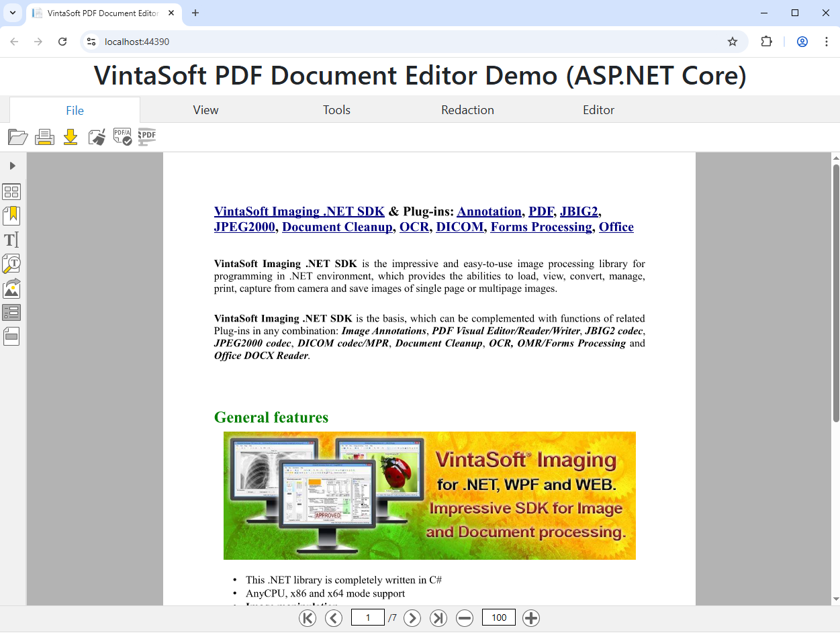Go back in browser history
The height and width of the screenshot is (643, 840).
click(x=14, y=42)
